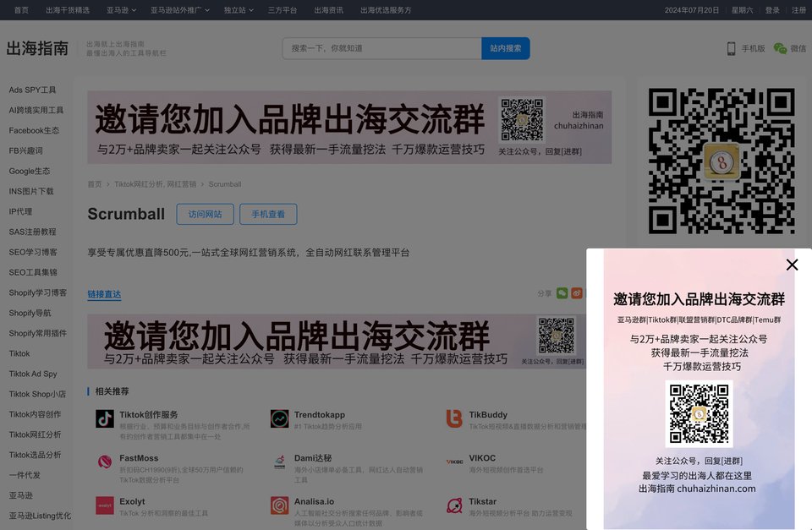The width and height of the screenshot is (812, 530).
Task: Select 亚马逊Listing优化 in the sidebar
Action: pos(40,516)
